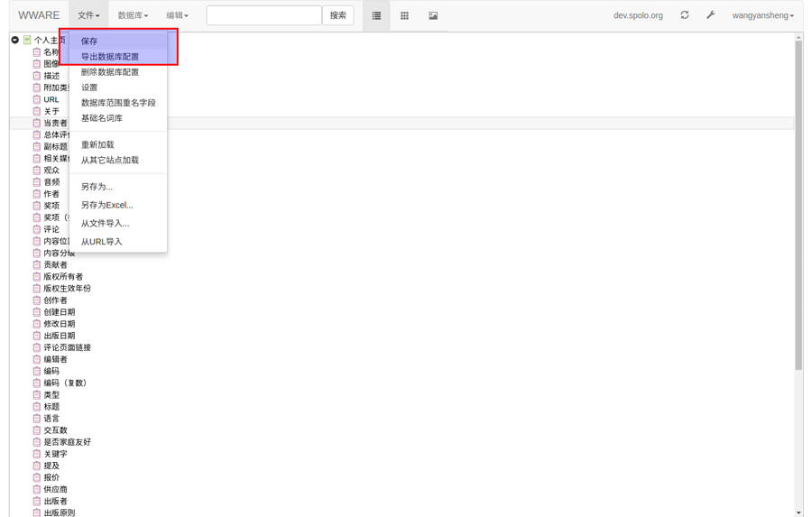Choose 删除数据库配置 menu entry
The image size is (812, 517).
point(110,72)
